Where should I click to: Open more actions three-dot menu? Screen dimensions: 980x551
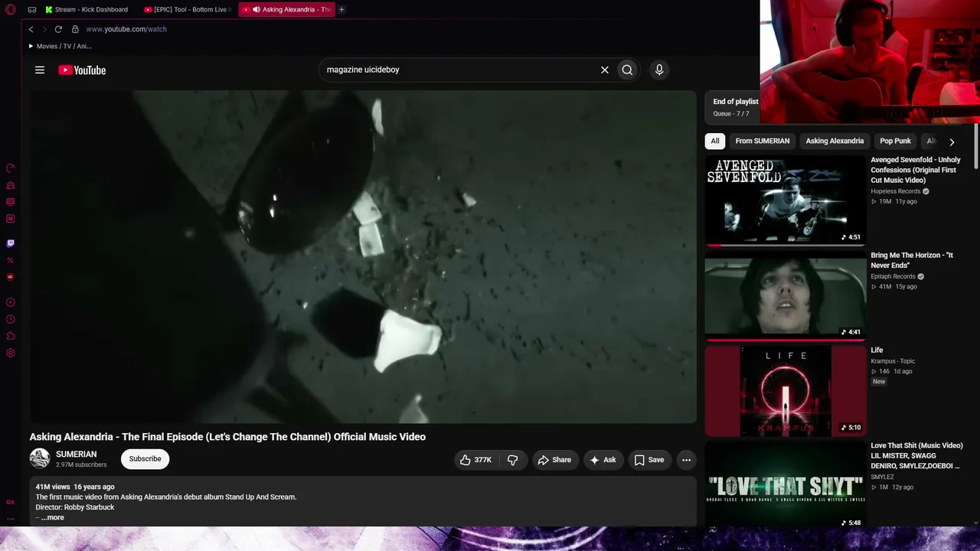coord(687,460)
